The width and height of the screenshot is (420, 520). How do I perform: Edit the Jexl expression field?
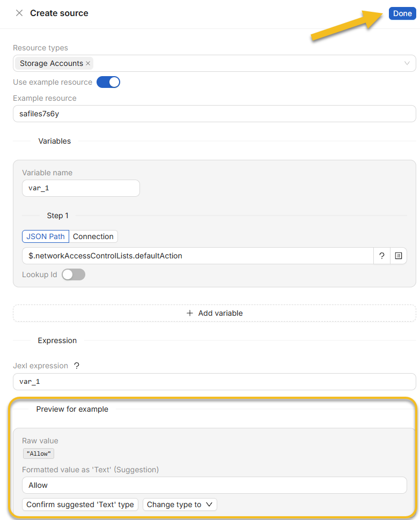click(215, 382)
